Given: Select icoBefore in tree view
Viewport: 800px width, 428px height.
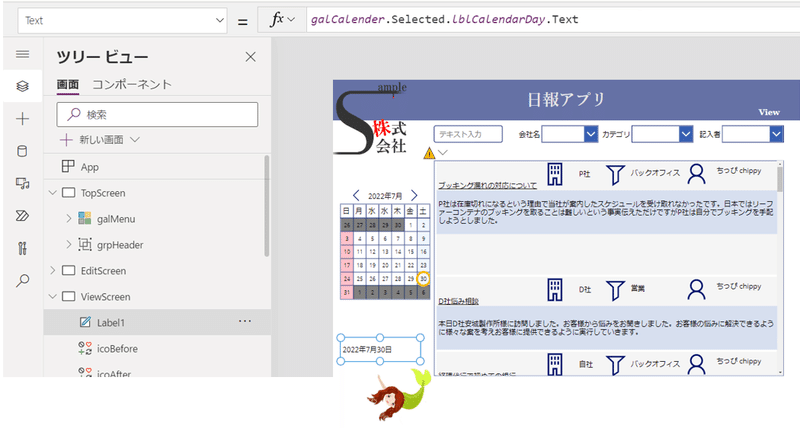Looking at the screenshot, I should pyautogui.click(x=117, y=348).
